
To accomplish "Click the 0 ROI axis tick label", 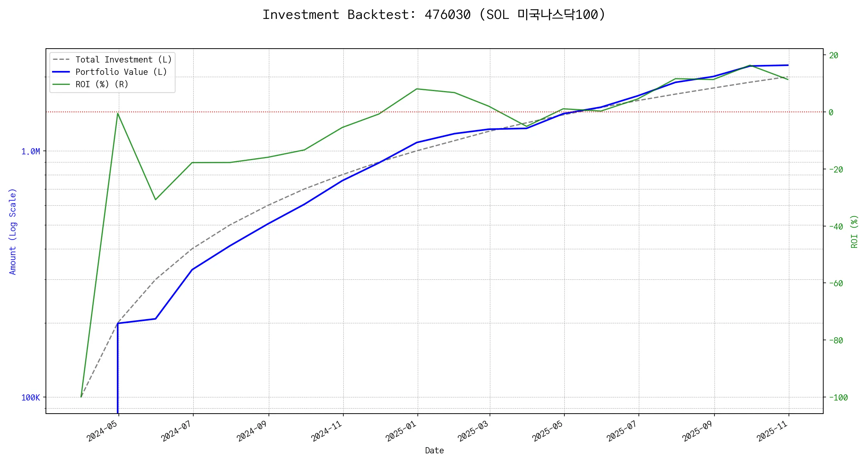I will coord(831,113).
